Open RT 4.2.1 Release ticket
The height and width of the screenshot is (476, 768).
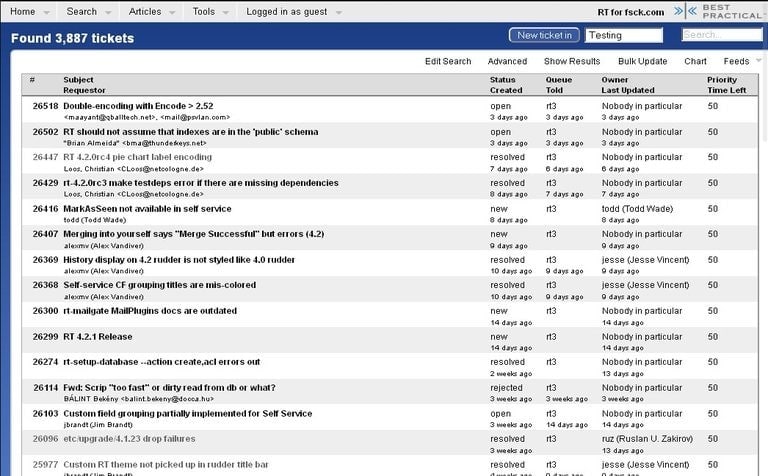pos(98,337)
